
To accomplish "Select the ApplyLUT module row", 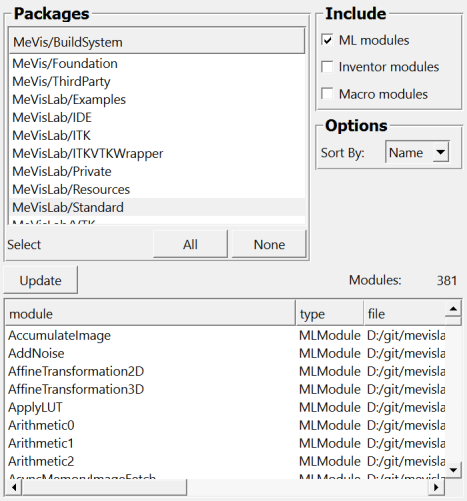I will (225, 407).
